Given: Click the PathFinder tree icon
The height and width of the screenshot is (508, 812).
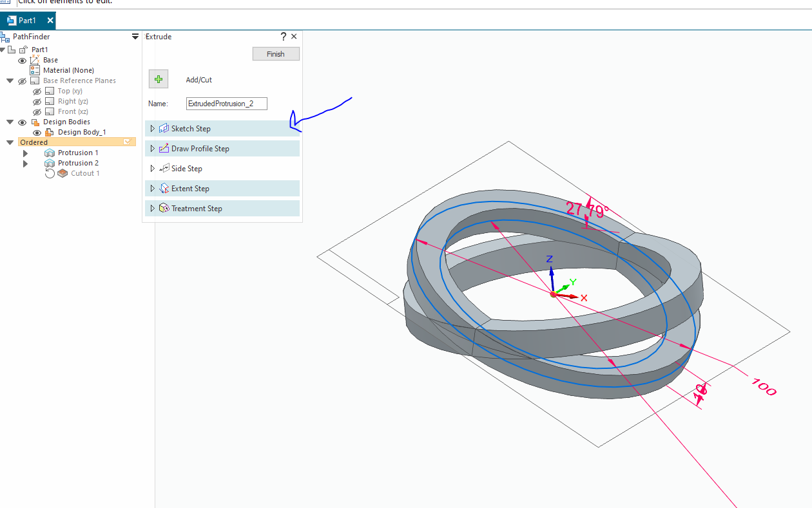Looking at the screenshot, I should 5,37.
